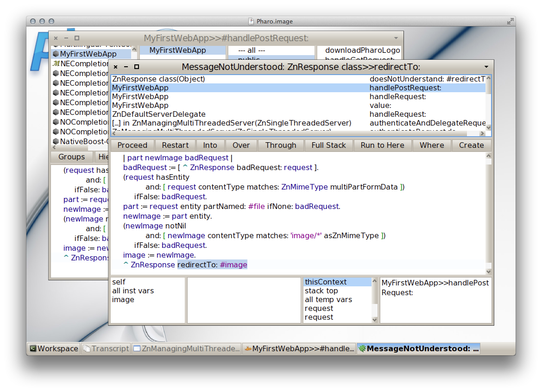The image size is (542, 392).
Task: Click the stack list scroll-right arrow
Action: [x=482, y=133]
